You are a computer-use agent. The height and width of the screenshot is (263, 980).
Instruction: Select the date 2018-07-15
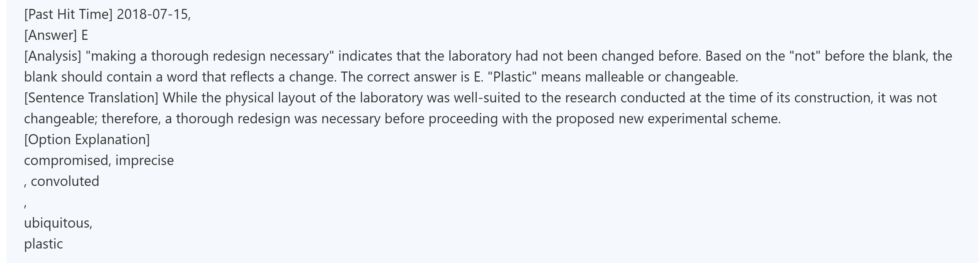[x=152, y=14]
